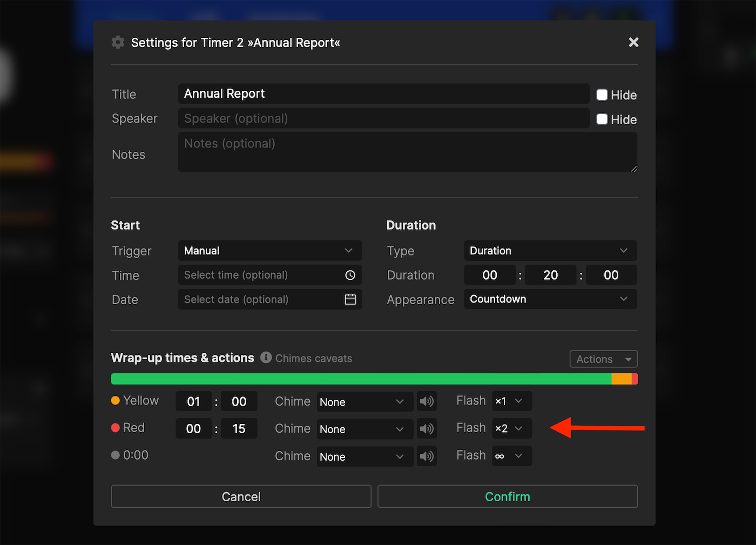Image resolution: width=756 pixels, height=545 pixels.
Task: Enable Hide for the Title field
Action: 602,95
